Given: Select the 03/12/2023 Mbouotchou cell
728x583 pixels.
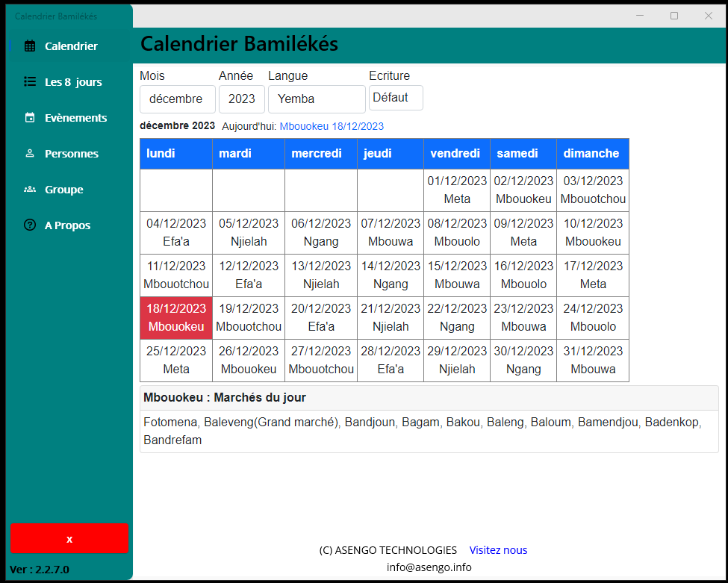Looking at the screenshot, I should click(x=593, y=190).
